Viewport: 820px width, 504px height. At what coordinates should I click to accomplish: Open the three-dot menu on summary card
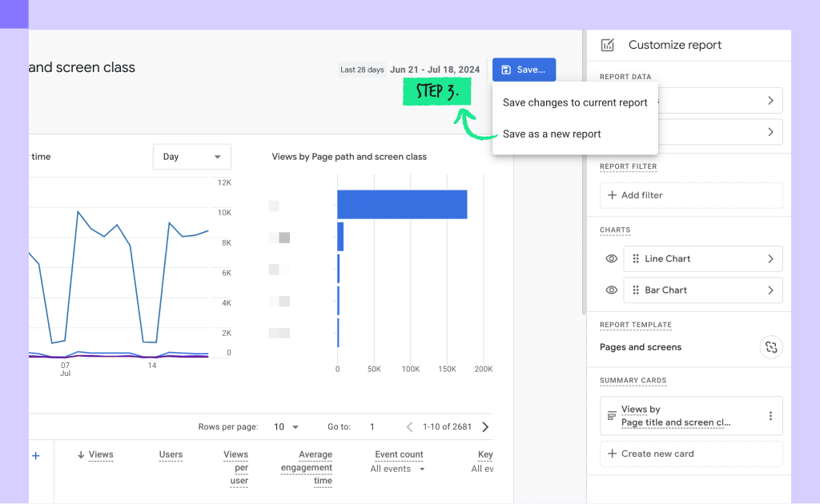770,416
